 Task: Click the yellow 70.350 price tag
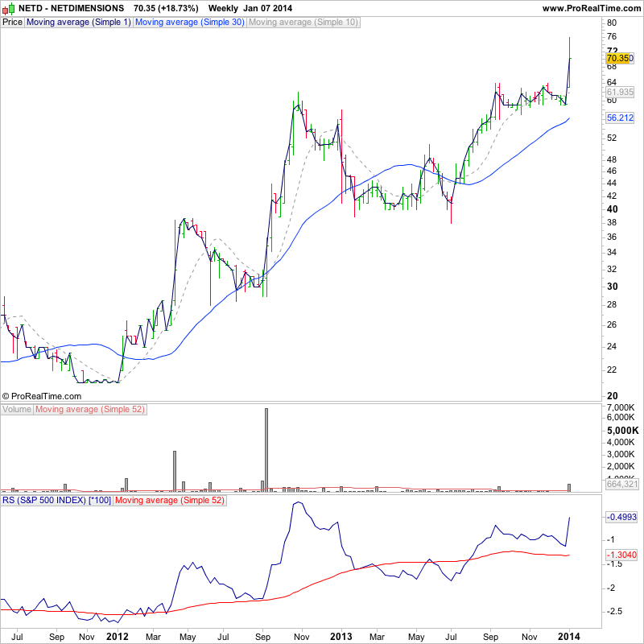coord(620,58)
